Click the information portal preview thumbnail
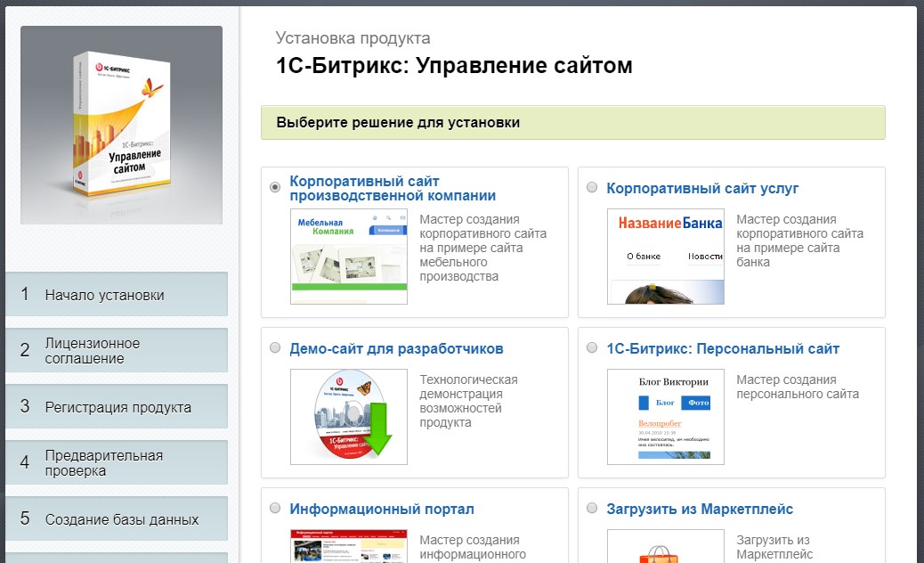The height and width of the screenshot is (563, 924). [349, 546]
